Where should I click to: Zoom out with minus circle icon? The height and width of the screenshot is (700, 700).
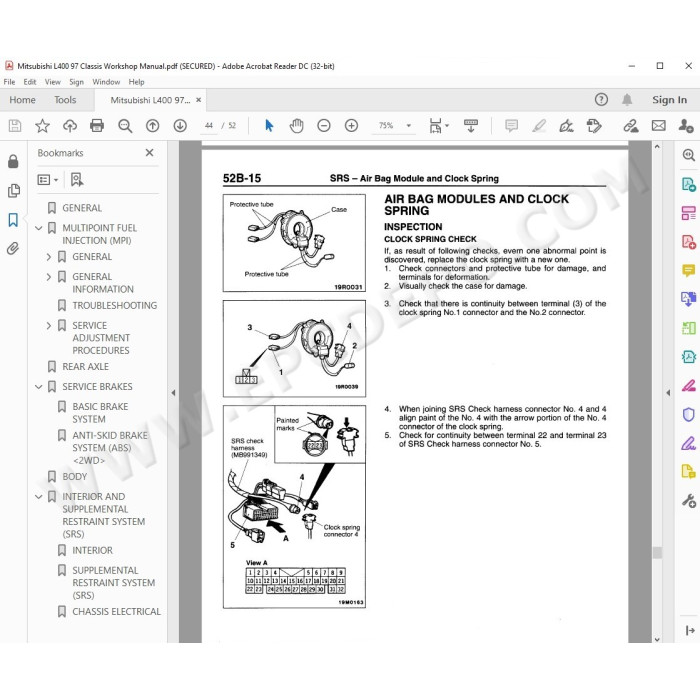324,126
